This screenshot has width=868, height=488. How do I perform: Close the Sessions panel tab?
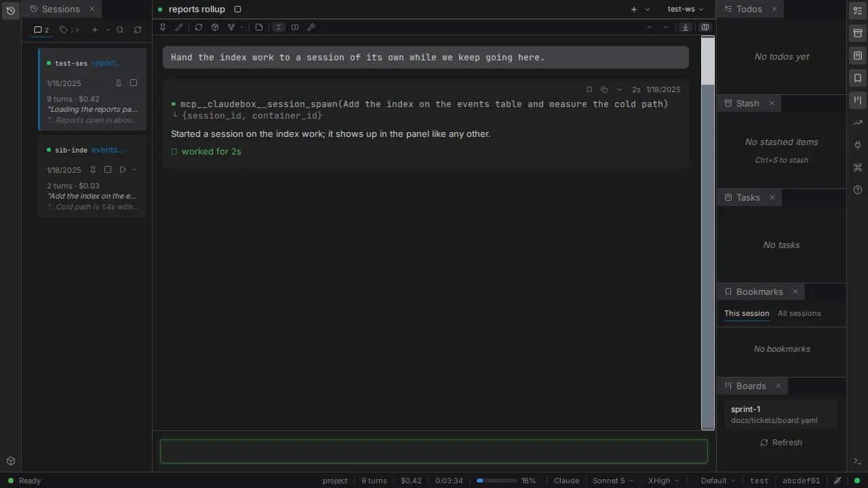92,9
